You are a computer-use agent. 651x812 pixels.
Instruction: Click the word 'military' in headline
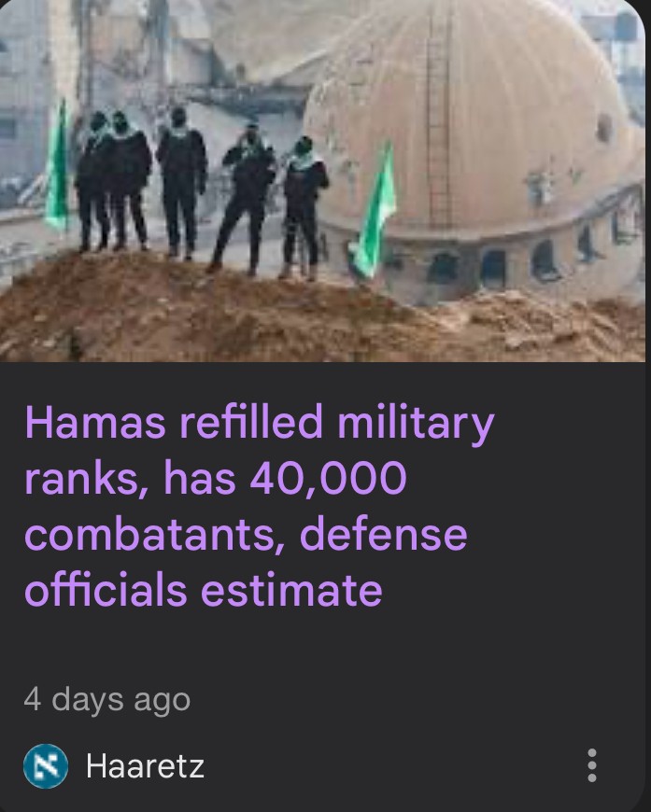point(417,424)
